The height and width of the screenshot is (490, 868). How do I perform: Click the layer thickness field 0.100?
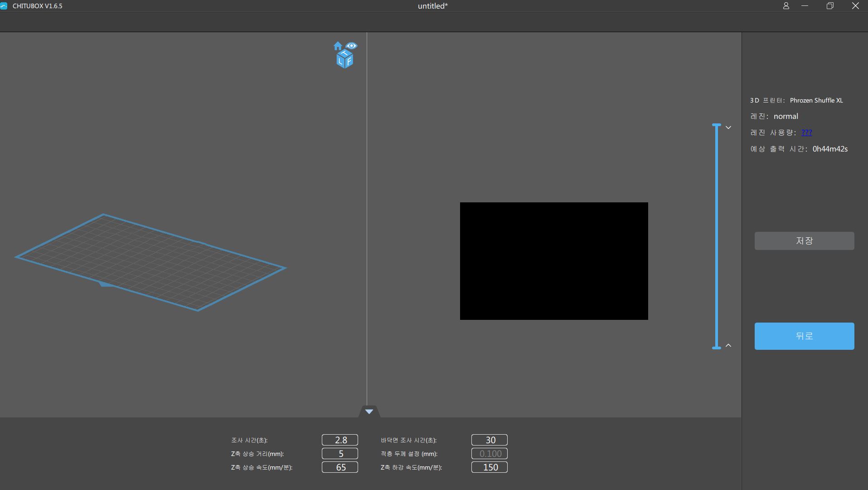tap(490, 454)
